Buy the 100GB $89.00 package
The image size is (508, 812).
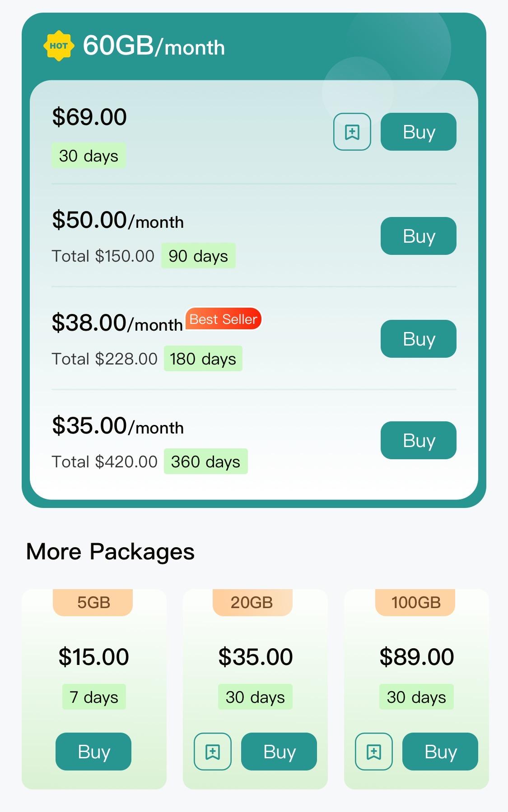pyautogui.click(x=440, y=752)
